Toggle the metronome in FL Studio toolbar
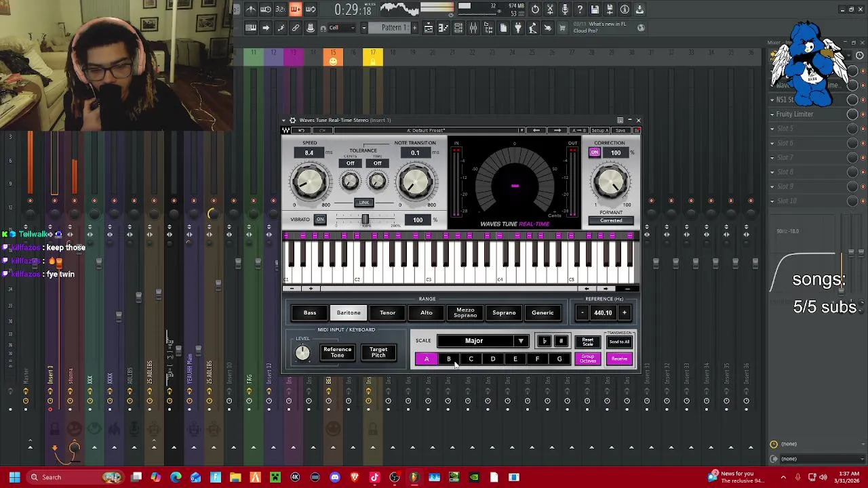Screen dimensions: 868x488 (x=251, y=9)
